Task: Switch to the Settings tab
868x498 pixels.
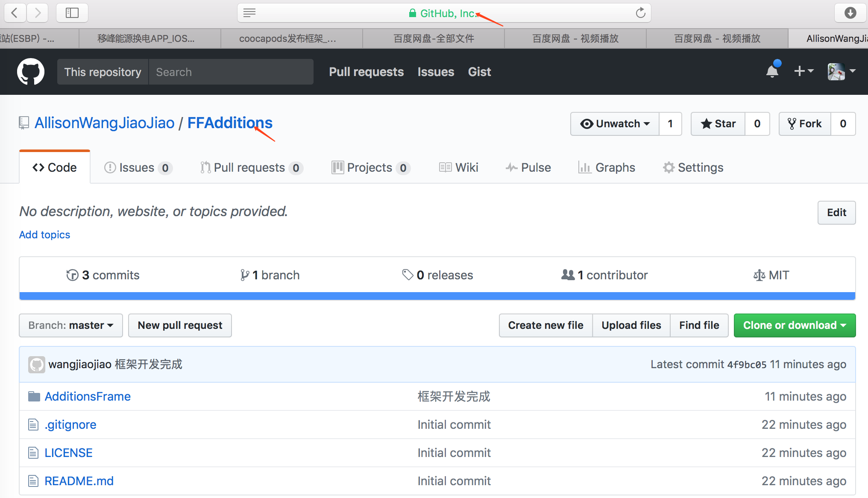Action: (693, 167)
